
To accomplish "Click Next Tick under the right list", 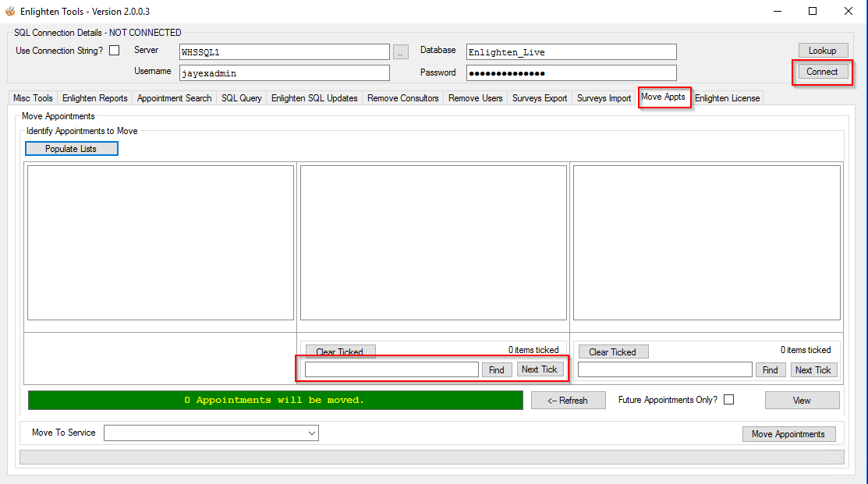I will [813, 370].
